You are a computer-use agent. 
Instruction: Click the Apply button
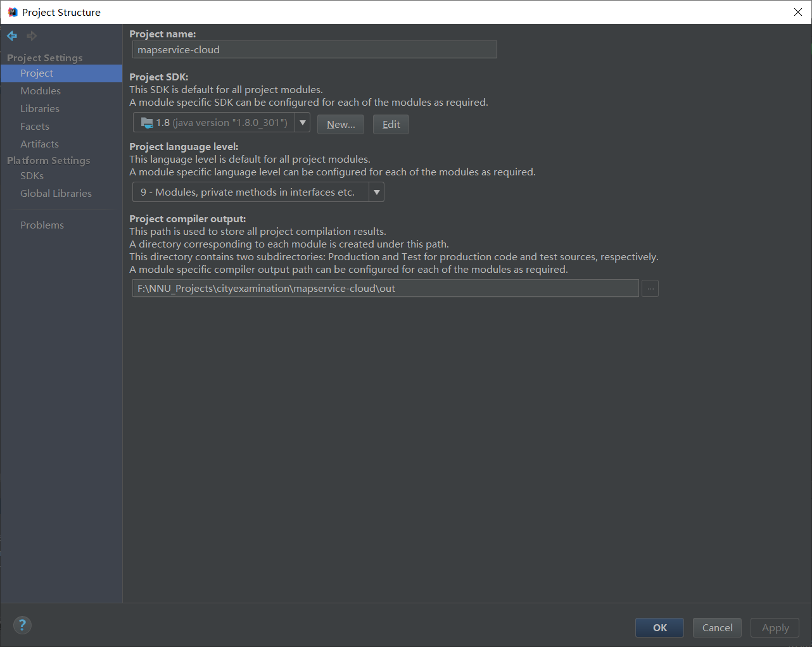[x=775, y=628]
